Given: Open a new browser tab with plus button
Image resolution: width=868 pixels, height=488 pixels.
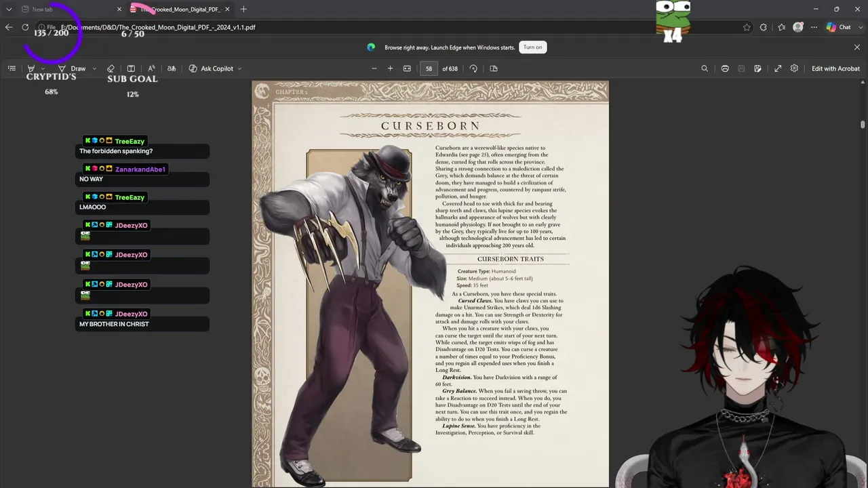Looking at the screenshot, I should click(243, 9).
